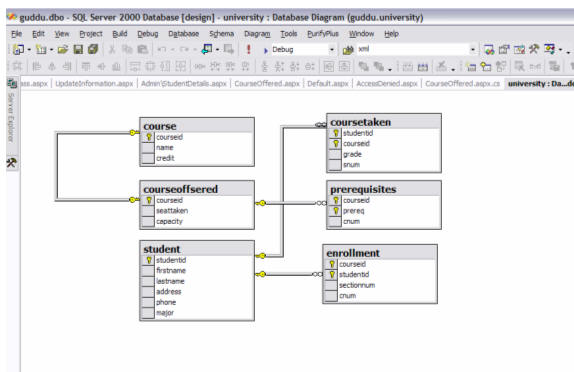Click the Paste clipboard icon
Image resolution: width=574 pixels, height=372 pixels.
142,49
